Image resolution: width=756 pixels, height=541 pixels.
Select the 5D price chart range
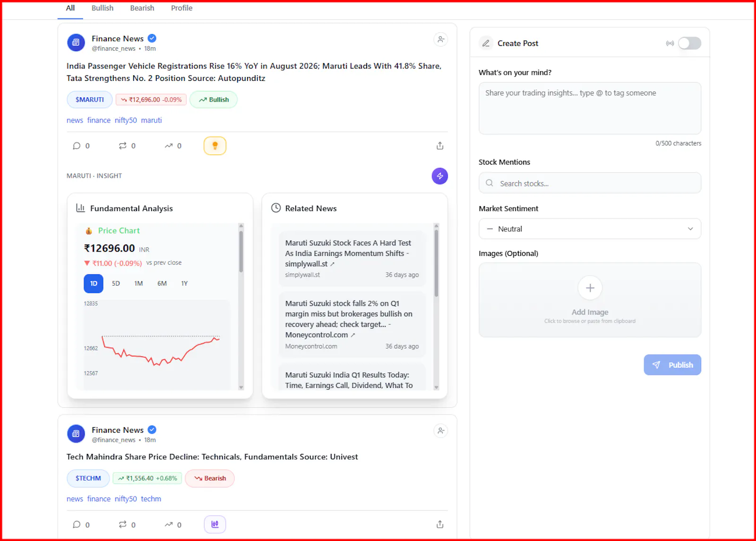coord(116,283)
